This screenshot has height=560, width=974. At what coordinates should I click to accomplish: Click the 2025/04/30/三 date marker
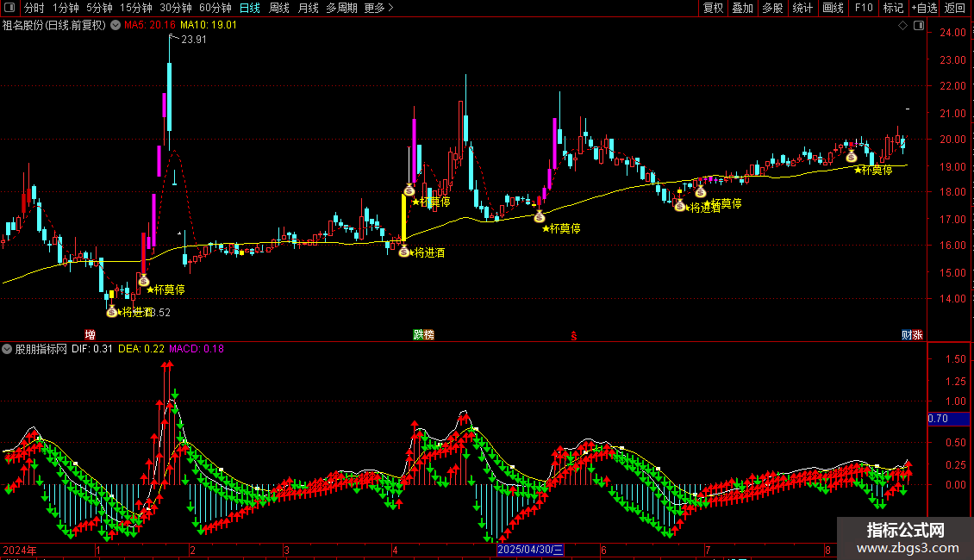coord(530,550)
